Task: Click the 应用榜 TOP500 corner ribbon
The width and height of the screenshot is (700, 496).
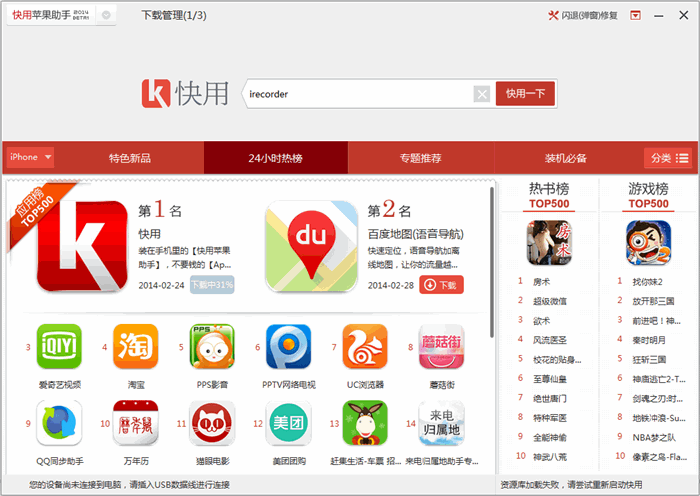Action: click(x=38, y=210)
